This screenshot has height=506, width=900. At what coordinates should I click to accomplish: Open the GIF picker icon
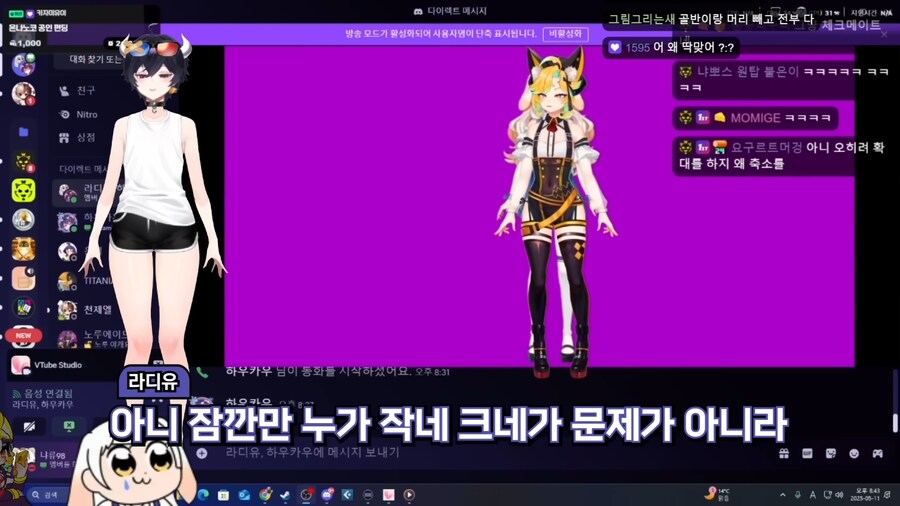pos(807,453)
